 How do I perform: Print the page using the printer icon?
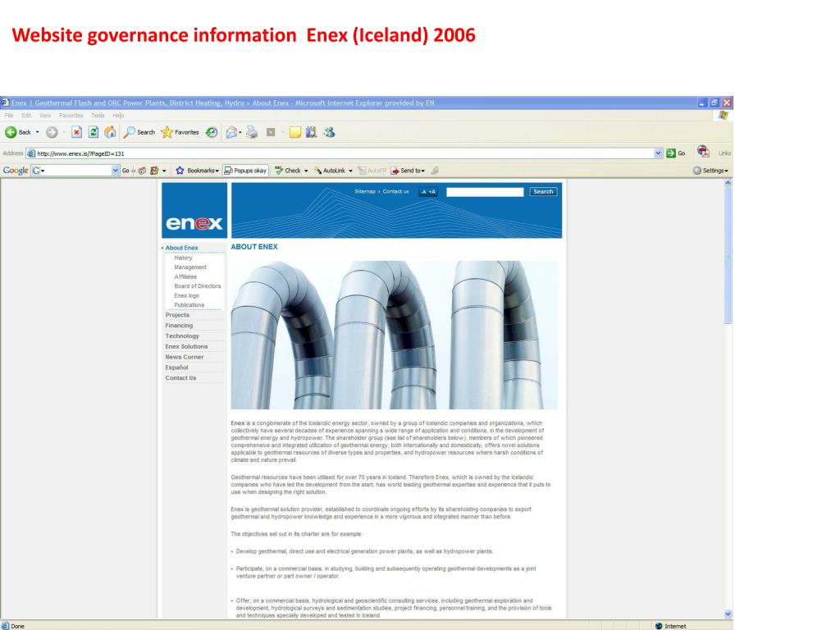coord(252,132)
